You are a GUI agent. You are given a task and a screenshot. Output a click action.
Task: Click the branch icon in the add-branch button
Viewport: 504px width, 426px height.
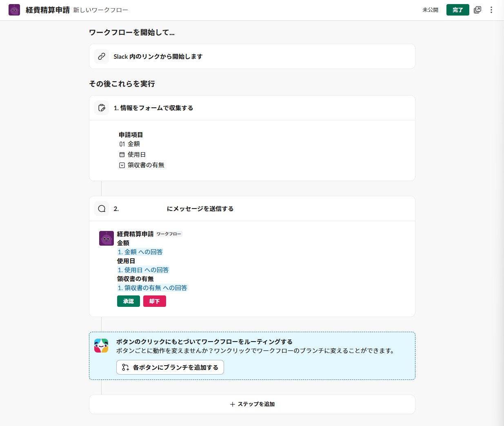[x=126, y=367]
